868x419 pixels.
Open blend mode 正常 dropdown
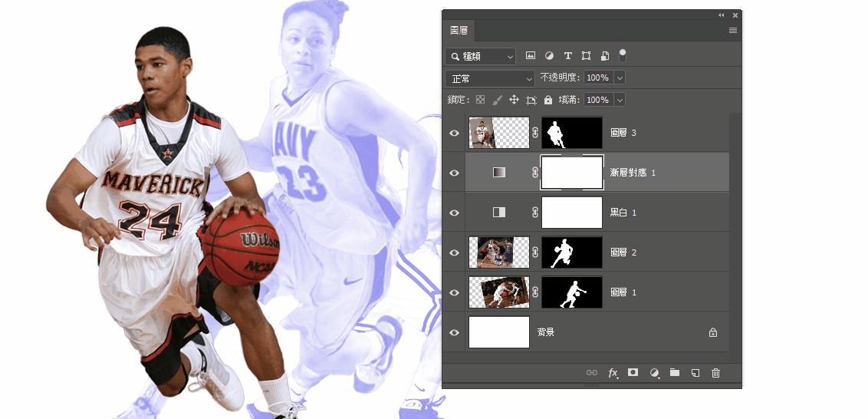(x=490, y=78)
